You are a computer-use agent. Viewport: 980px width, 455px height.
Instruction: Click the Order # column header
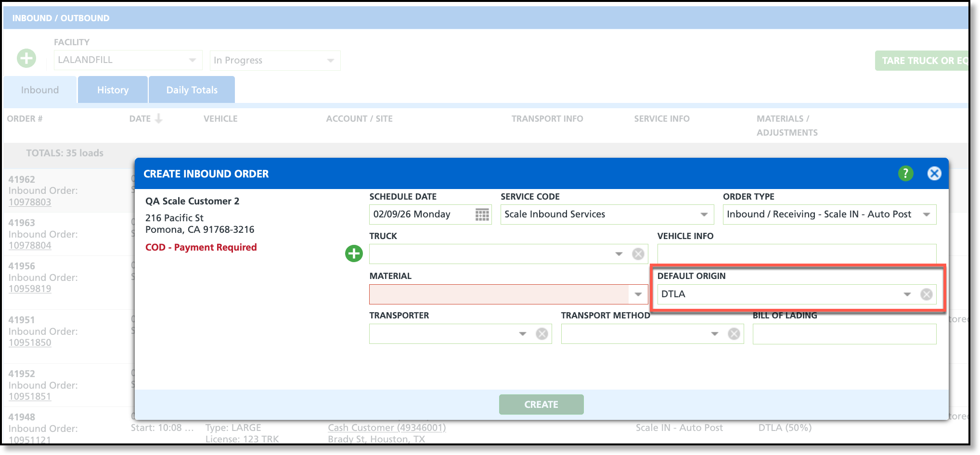pyautogui.click(x=25, y=119)
